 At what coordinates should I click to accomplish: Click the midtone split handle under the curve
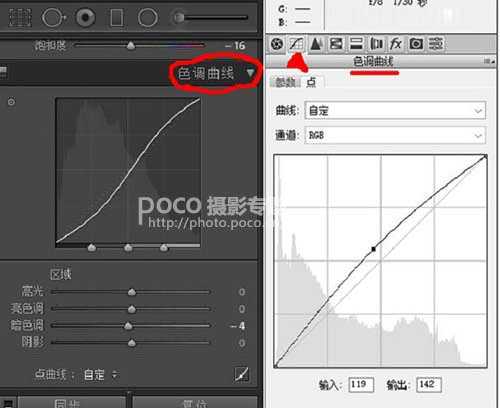[x=128, y=247]
